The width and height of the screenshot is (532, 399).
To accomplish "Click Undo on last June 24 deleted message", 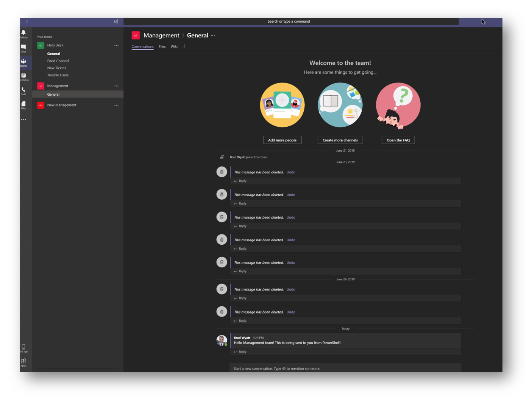I will pos(291,312).
